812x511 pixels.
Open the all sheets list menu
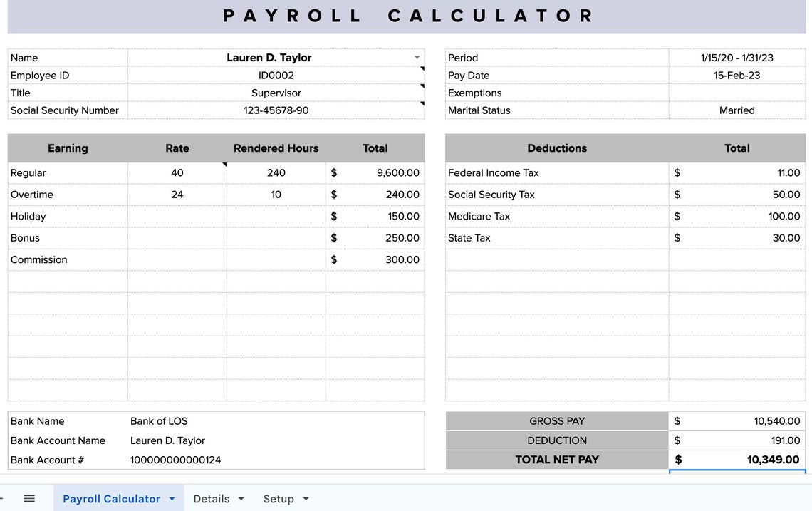[28, 498]
